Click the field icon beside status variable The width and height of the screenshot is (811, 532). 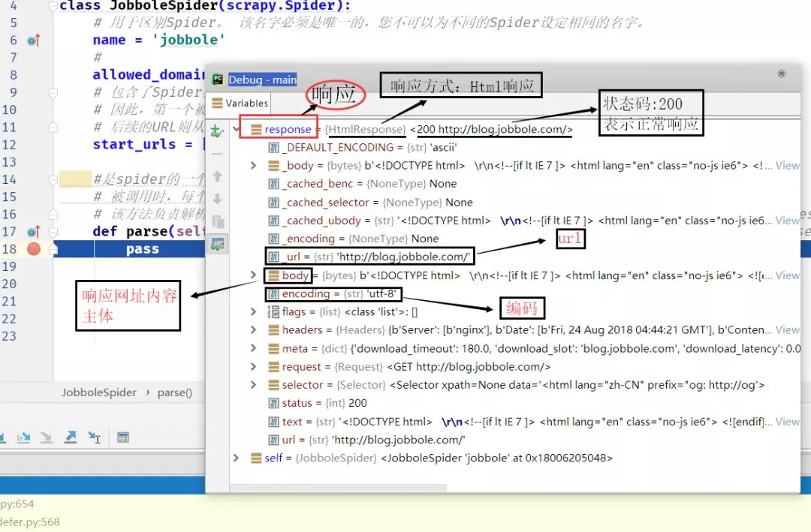(x=273, y=403)
